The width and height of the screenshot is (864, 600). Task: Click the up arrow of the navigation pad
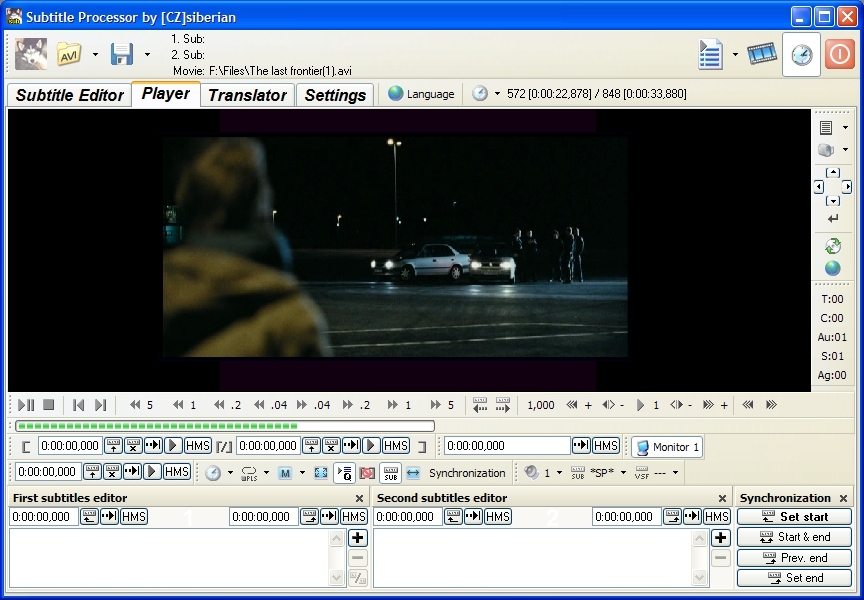[x=833, y=172]
